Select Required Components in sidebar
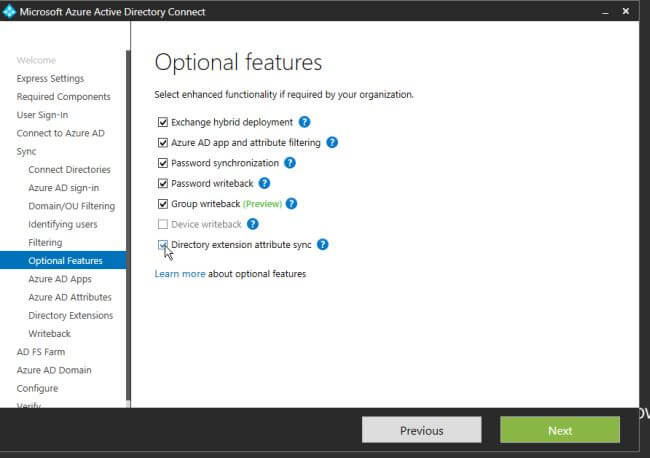The width and height of the screenshot is (650, 458). pos(63,97)
